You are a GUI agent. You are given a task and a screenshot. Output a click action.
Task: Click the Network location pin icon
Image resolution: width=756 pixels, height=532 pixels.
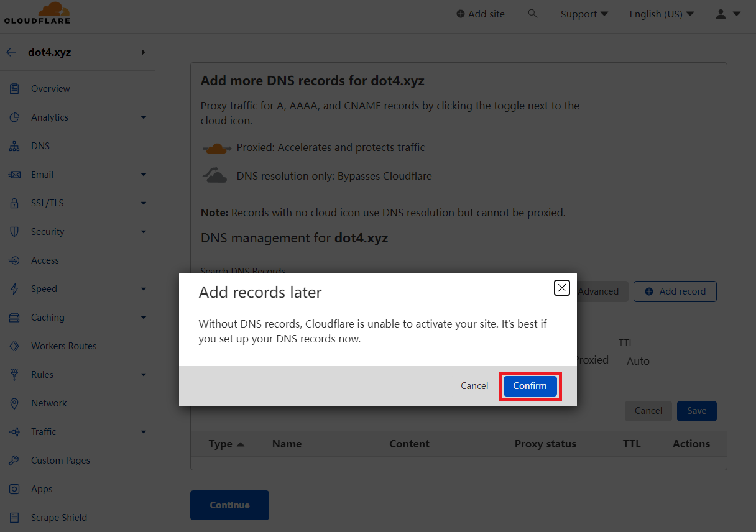tap(14, 403)
